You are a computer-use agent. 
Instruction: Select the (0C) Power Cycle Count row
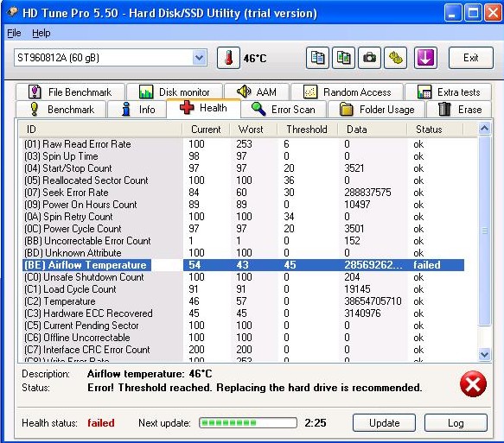point(243,229)
